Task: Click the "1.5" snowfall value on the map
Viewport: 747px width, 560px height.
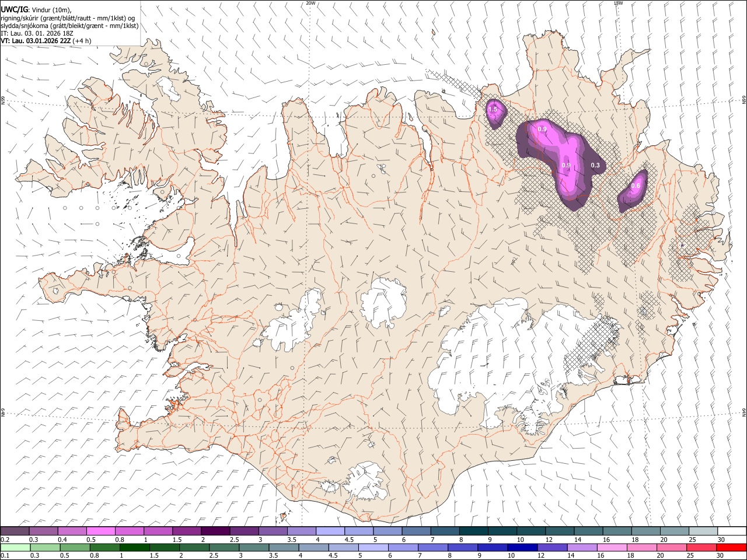Action: [493, 109]
